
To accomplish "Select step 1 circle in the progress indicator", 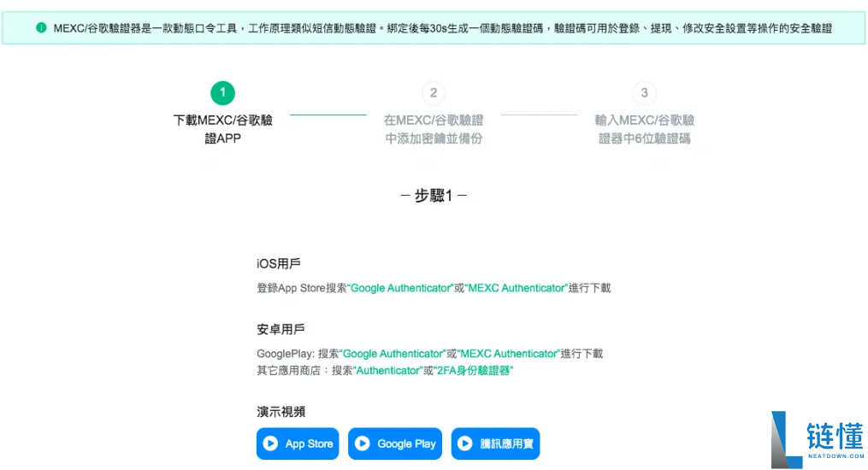I will coord(222,93).
